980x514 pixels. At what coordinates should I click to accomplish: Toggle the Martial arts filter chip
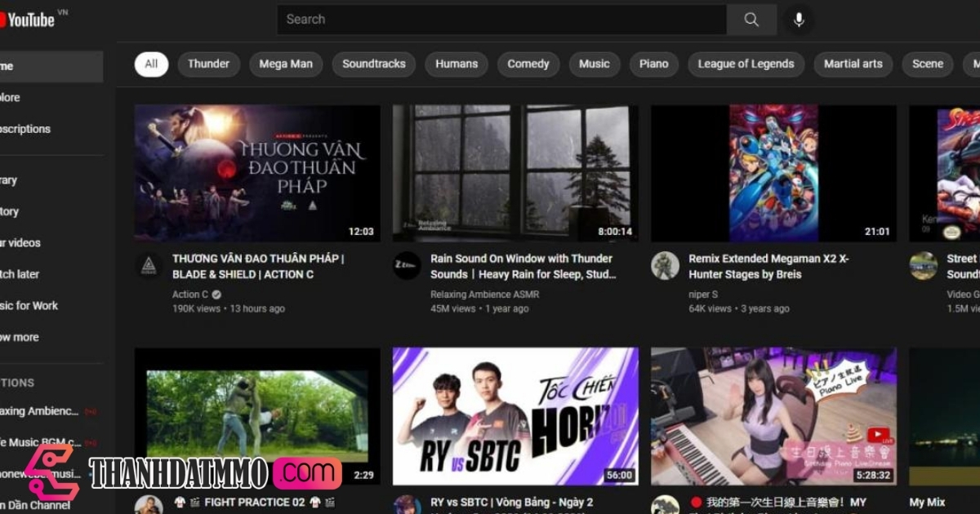[853, 64]
